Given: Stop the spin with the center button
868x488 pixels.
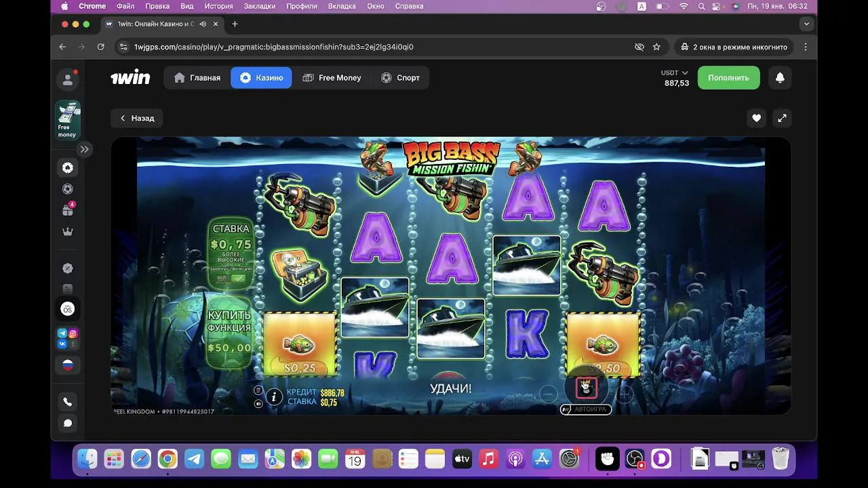Looking at the screenshot, I should tap(586, 388).
